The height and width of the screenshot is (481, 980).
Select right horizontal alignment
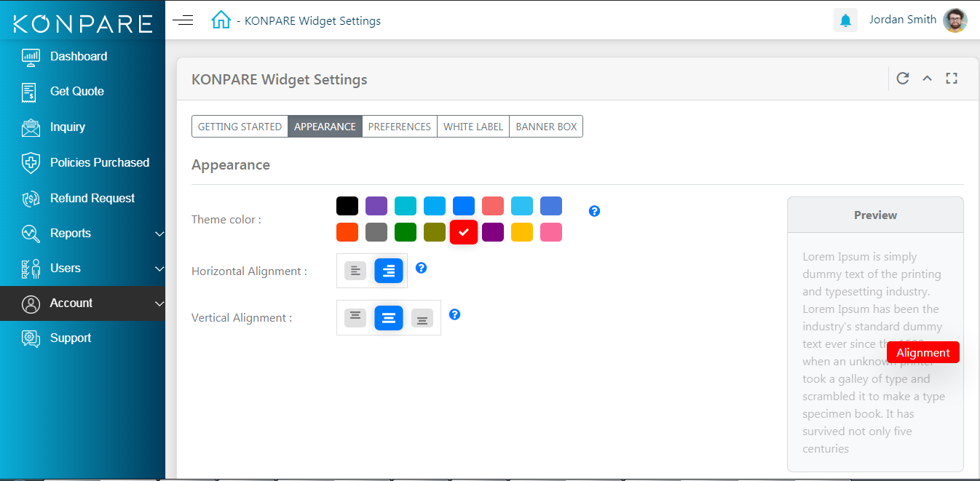389,271
